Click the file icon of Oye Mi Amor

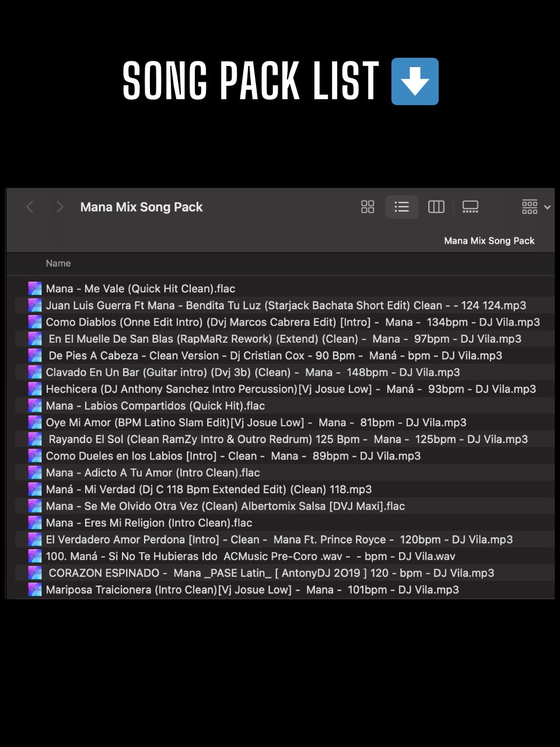pyautogui.click(x=35, y=423)
